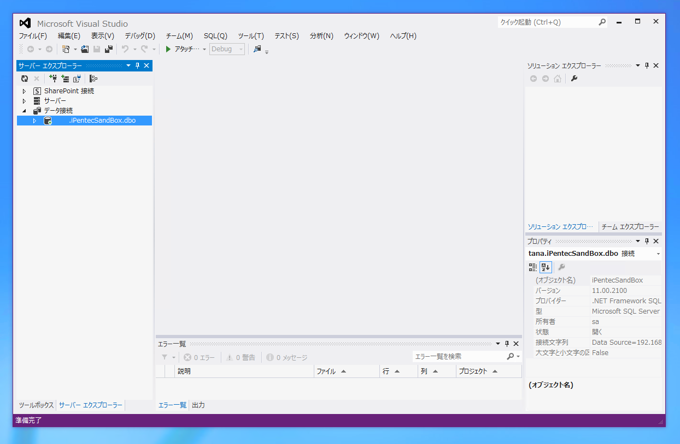Open Server Explorer window position dropdown arrow
Viewport: 680px width, 444px height.
point(128,65)
